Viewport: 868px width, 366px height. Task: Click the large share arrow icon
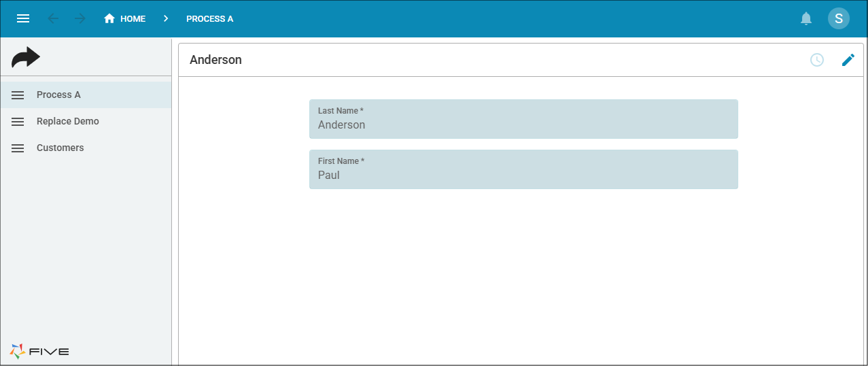coord(26,58)
